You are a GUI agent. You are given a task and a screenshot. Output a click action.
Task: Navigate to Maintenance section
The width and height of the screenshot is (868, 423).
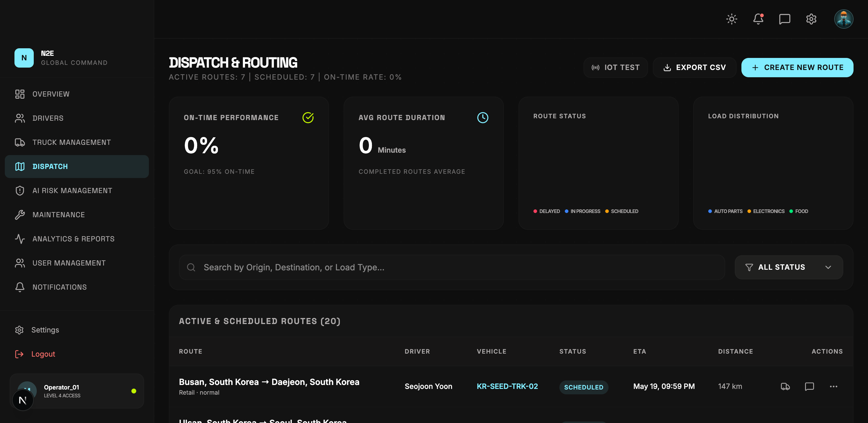pyautogui.click(x=77, y=215)
